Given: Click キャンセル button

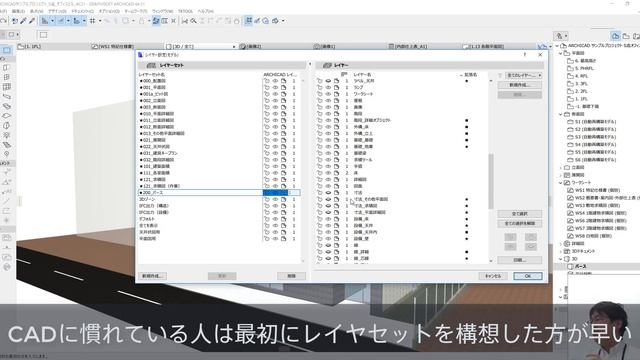Looking at the screenshot, I should point(493,276).
